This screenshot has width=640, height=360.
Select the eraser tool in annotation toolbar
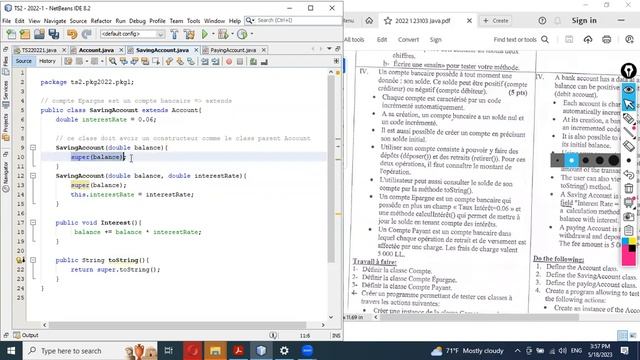[x=629, y=146]
